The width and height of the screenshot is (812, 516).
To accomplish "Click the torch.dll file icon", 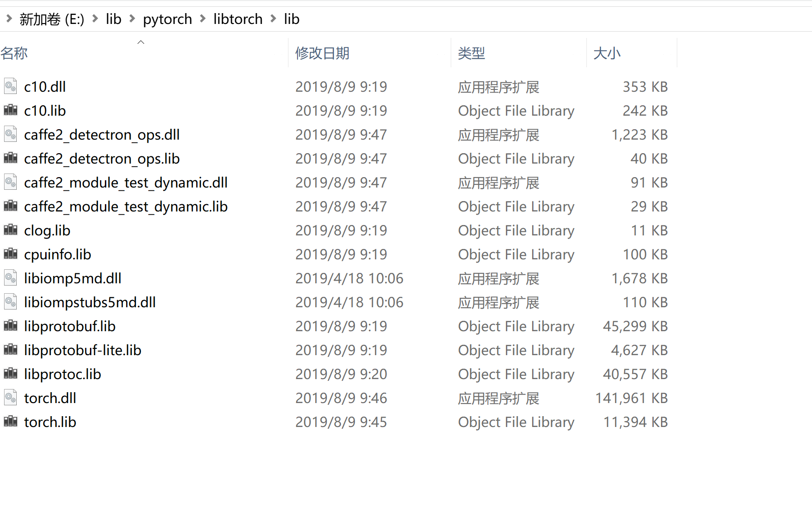I will point(10,397).
